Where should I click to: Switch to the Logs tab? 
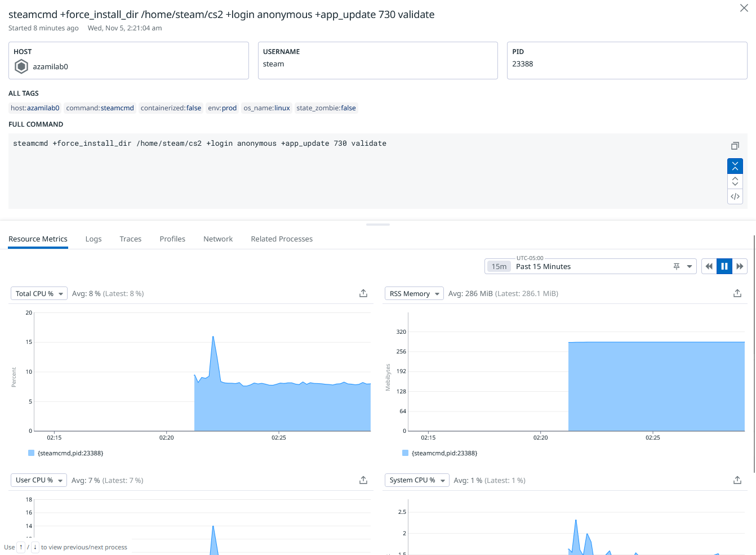tap(94, 239)
